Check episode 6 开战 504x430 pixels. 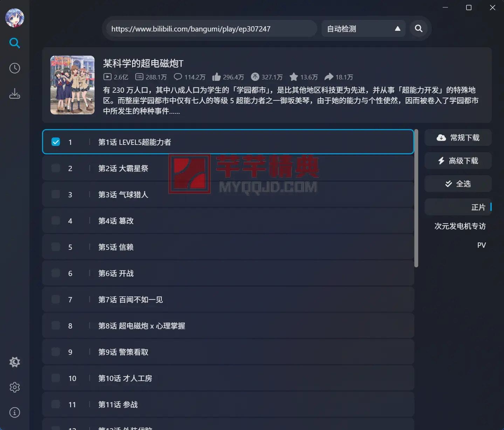click(56, 273)
